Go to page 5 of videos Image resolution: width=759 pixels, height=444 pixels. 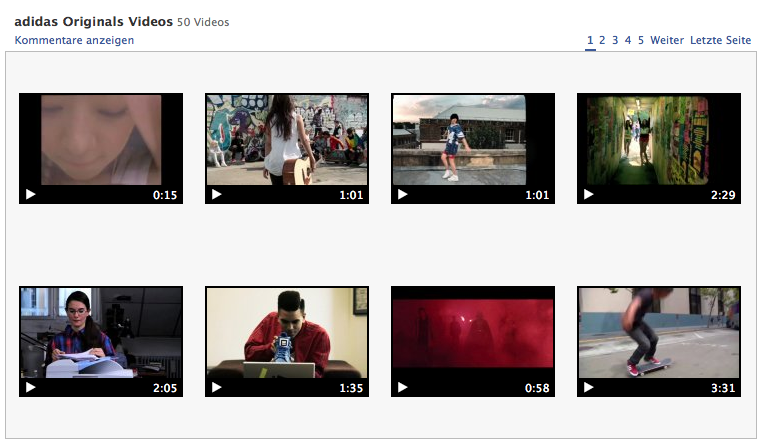point(641,40)
